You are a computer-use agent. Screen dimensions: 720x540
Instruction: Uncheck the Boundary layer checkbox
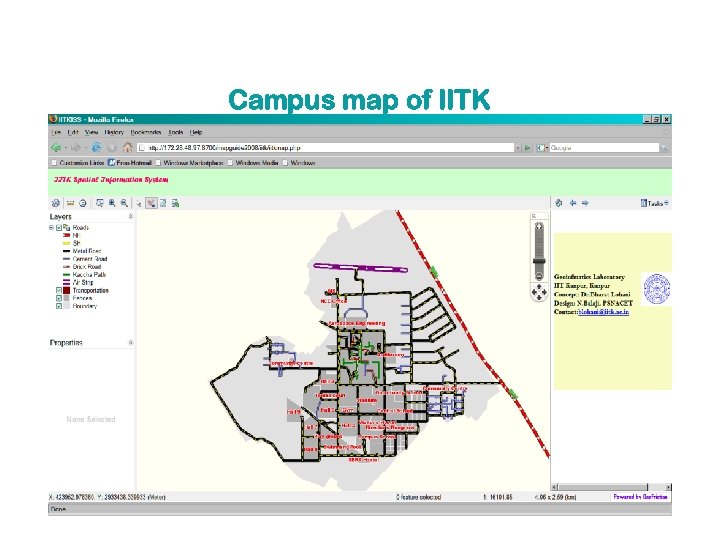point(59,306)
